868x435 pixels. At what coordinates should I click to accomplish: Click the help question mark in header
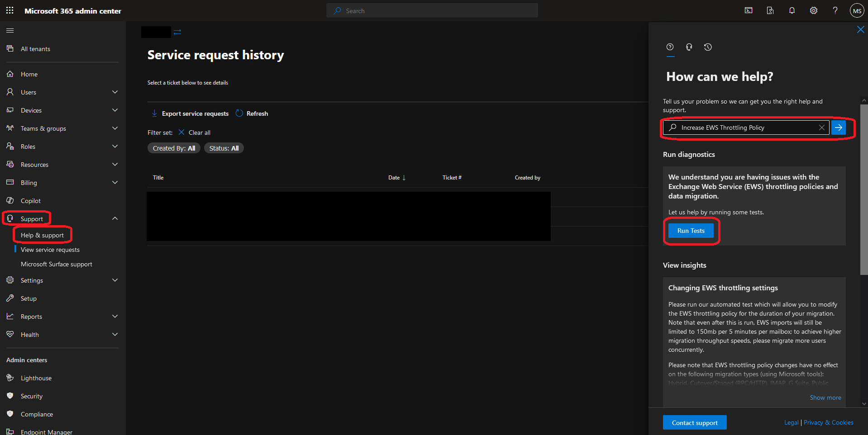pyautogui.click(x=835, y=10)
